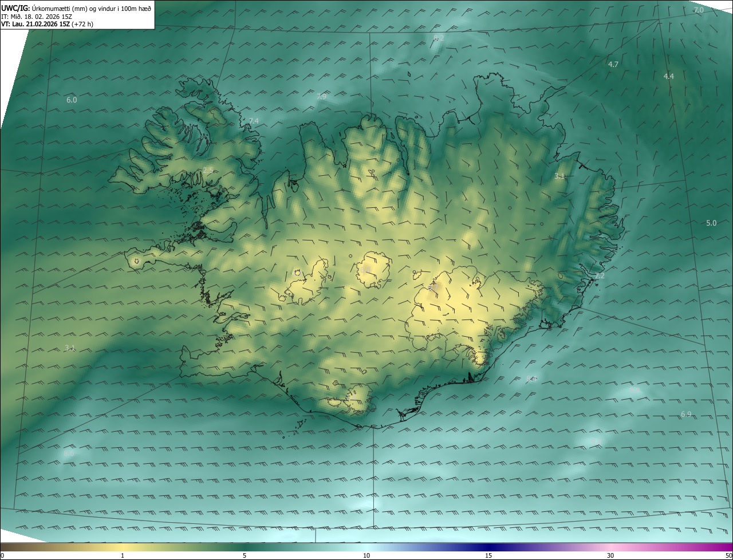Screen dimensions: 733x560
Task: Click the 7.0 value label
Action: tap(699, 10)
